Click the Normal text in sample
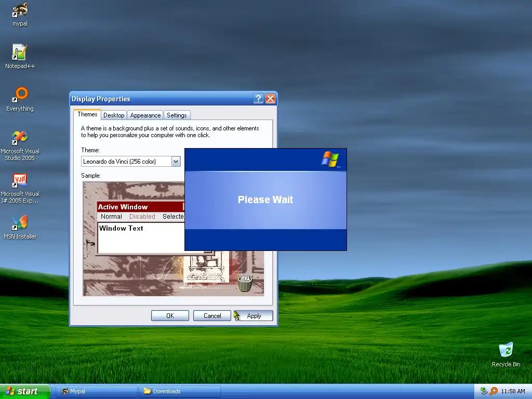 click(111, 217)
